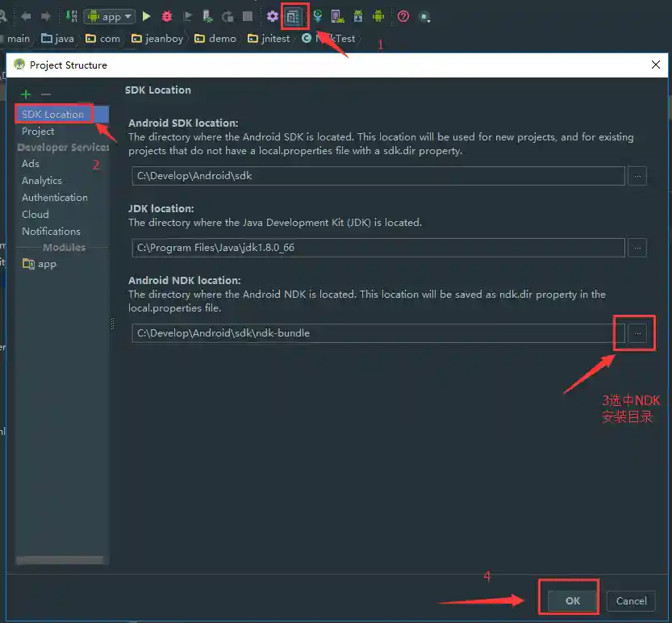Browse for the JDK location
Viewport: 672px width, 623px height.
(637, 248)
